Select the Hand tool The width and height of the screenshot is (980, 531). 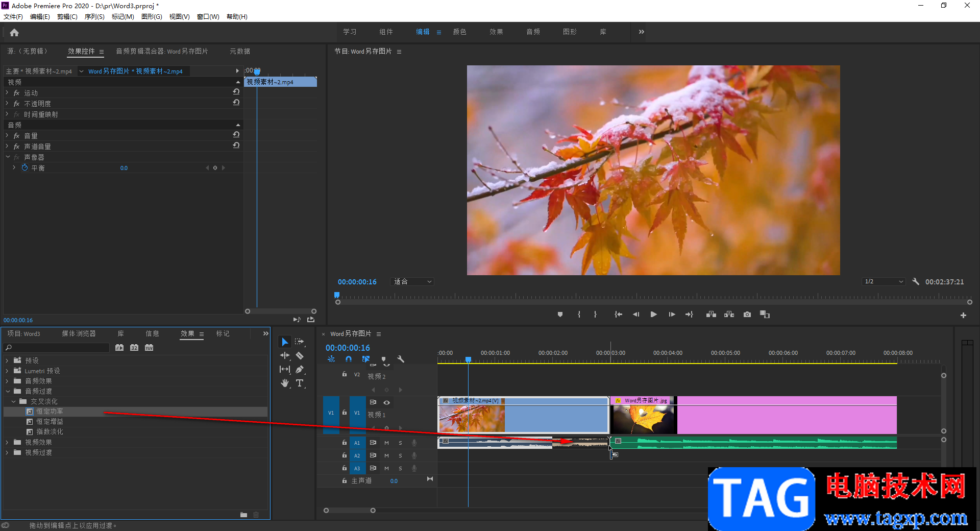[285, 383]
